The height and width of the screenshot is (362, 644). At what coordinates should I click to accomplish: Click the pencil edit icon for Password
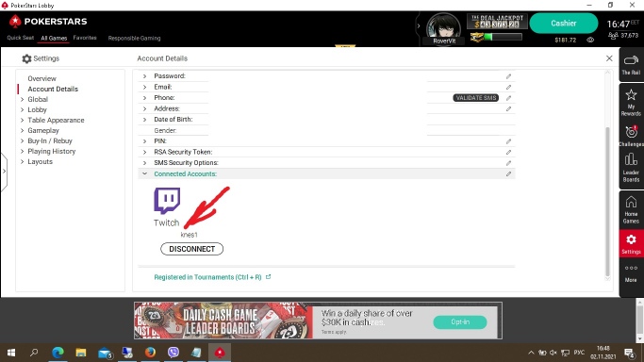(508, 76)
